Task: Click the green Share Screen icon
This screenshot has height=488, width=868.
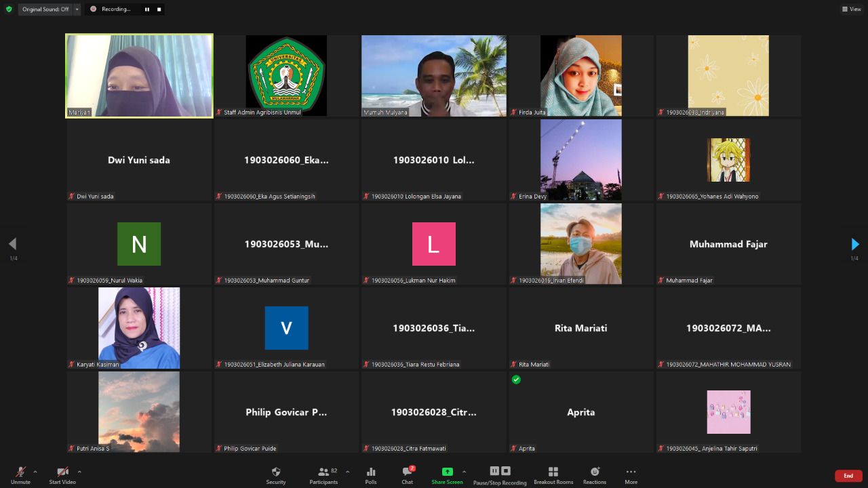Action: [447, 472]
